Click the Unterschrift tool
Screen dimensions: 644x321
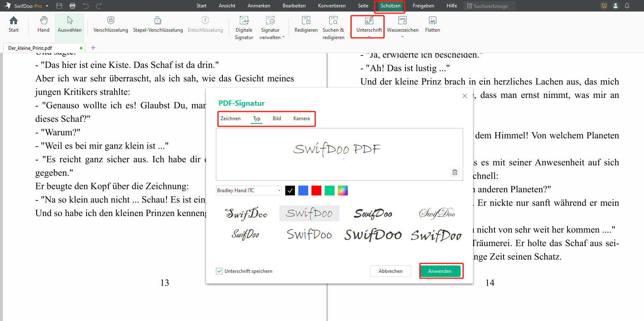pyautogui.click(x=369, y=25)
